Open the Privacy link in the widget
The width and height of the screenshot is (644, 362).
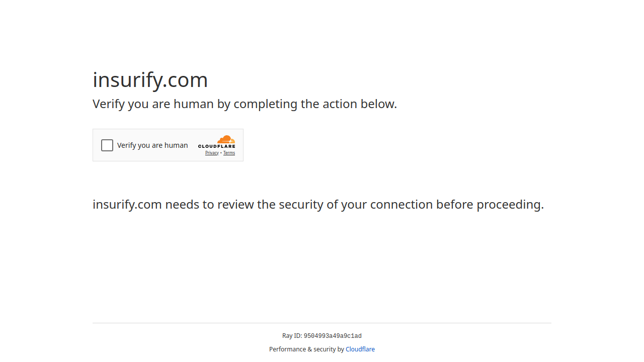pos(212,153)
